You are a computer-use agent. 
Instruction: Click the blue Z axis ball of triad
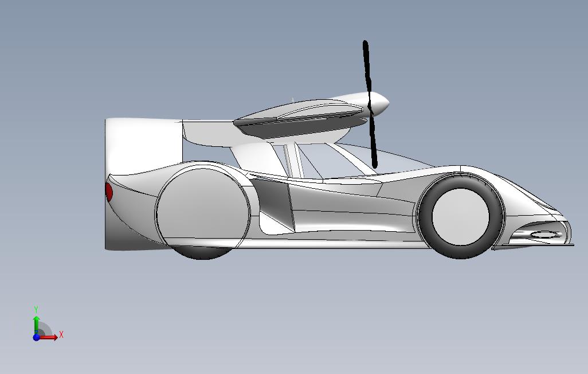tap(36, 337)
